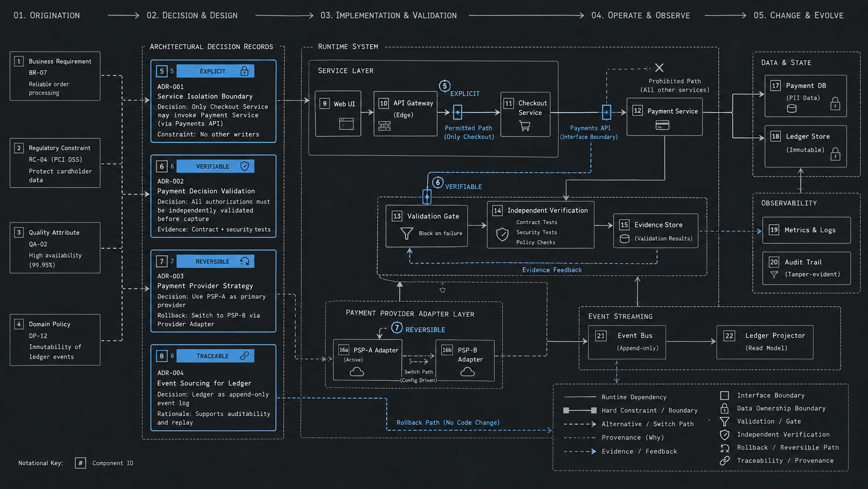Click the Ledger Projector (Read Model) component
Viewport: 868px width, 489px height.
tap(765, 342)
